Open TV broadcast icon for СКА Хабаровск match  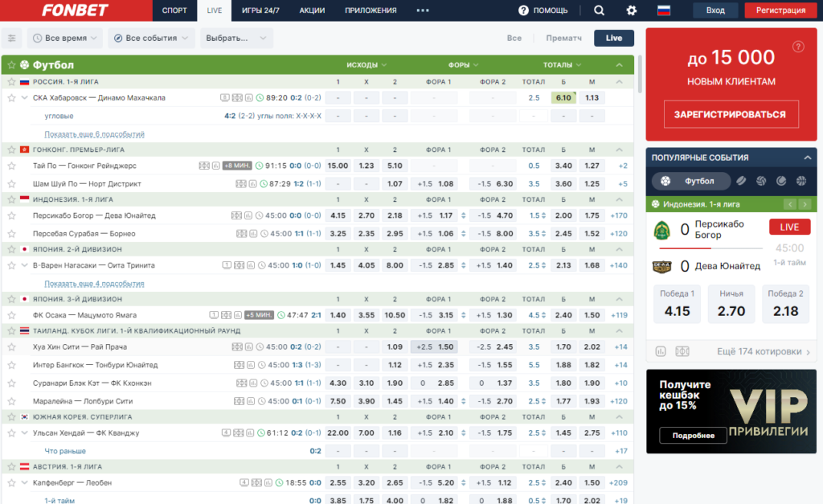[x=225, y=97]
